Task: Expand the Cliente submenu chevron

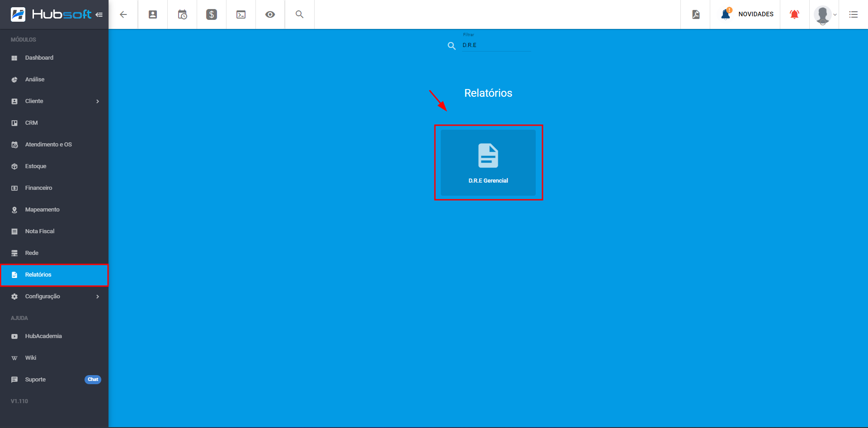Action: pos(98,101)
